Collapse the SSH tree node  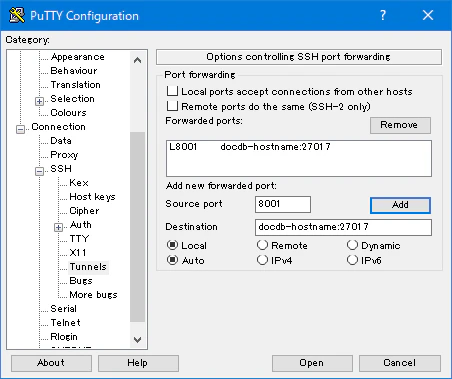tap(39, 171)
